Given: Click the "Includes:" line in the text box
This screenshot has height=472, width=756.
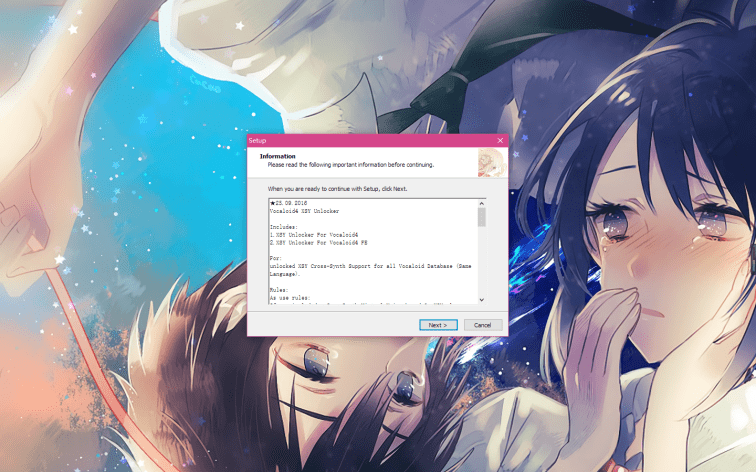Looking at the screenshot, I should pyautogui.click(x=283, y=227).
